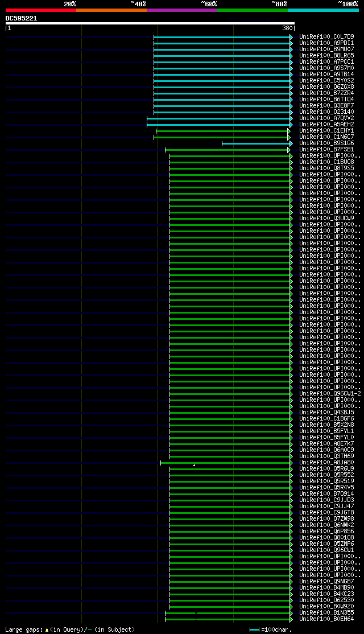This screenshot has height=634, width=364.
Task: Click the short cyan alignment bar for B9S1G6
Action: click(x=257, y=143)
